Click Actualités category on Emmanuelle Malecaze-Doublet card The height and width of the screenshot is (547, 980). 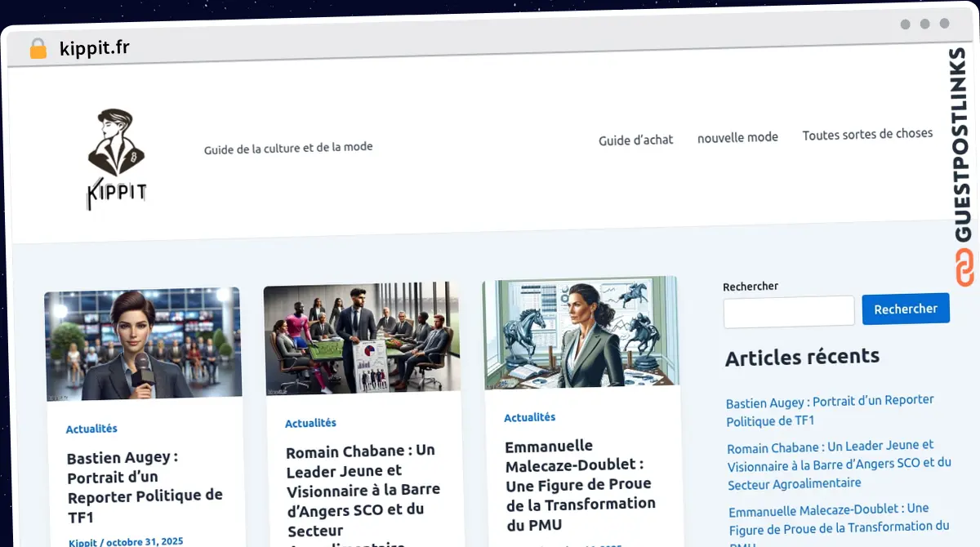pyautogui.click(x=529, y=417)
